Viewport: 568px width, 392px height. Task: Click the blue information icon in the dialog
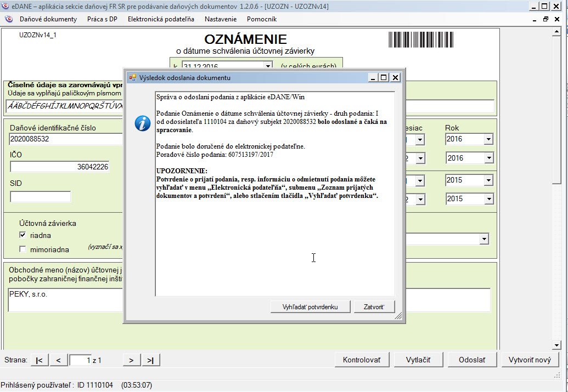pyautogui.click(x=142, y=123)
